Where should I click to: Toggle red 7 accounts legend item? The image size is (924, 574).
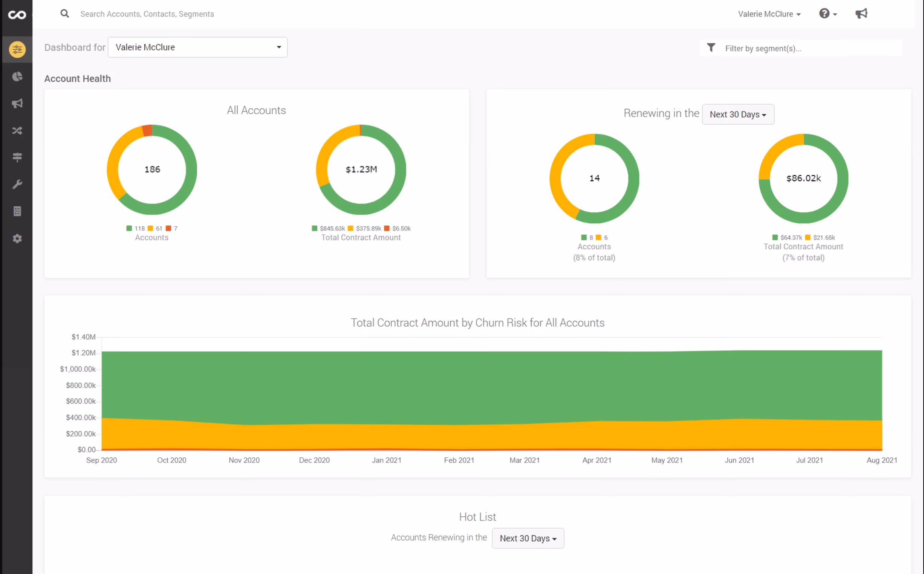tap(172, 229)
